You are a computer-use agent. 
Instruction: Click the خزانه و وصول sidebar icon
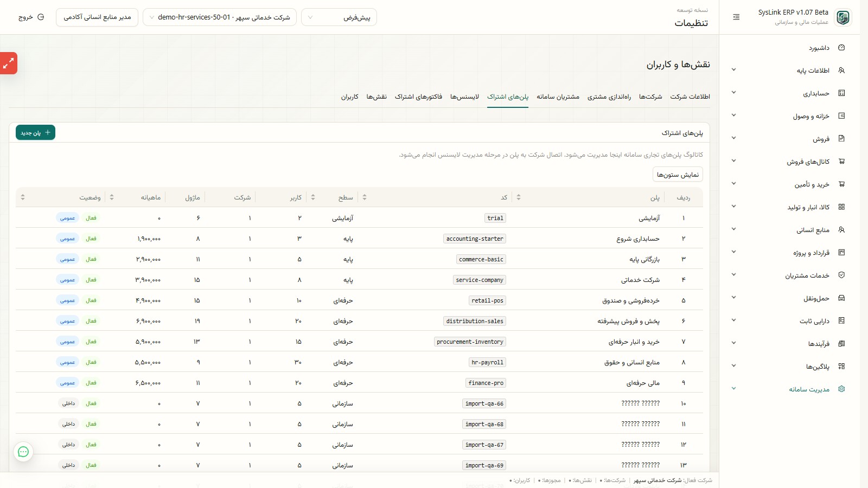841,116
